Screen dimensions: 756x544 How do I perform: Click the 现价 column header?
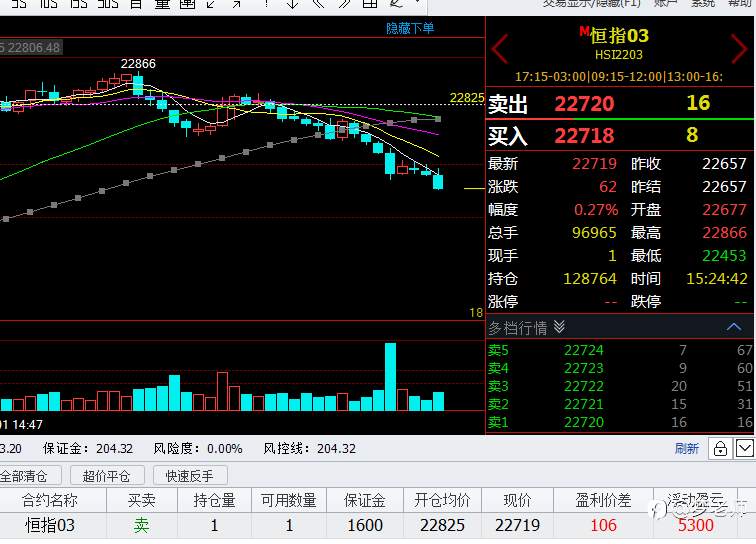(x=517, y=501)
